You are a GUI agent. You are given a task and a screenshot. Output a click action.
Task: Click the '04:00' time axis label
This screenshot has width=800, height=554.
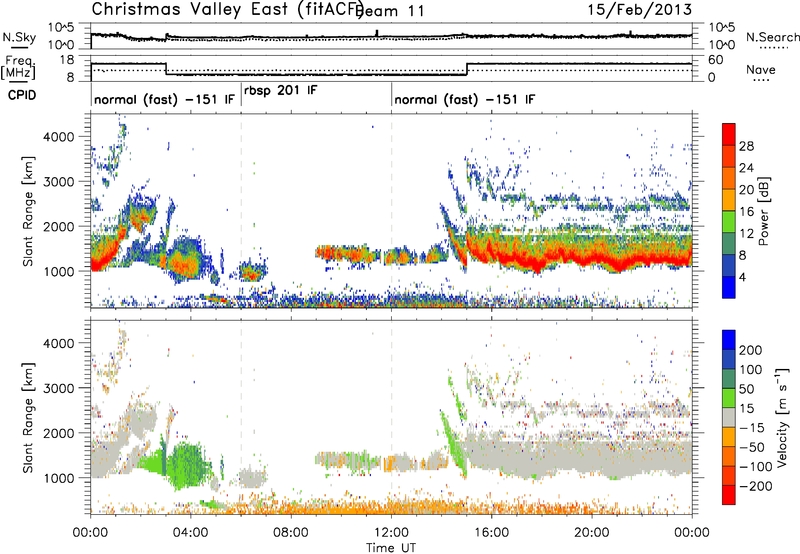191,533
